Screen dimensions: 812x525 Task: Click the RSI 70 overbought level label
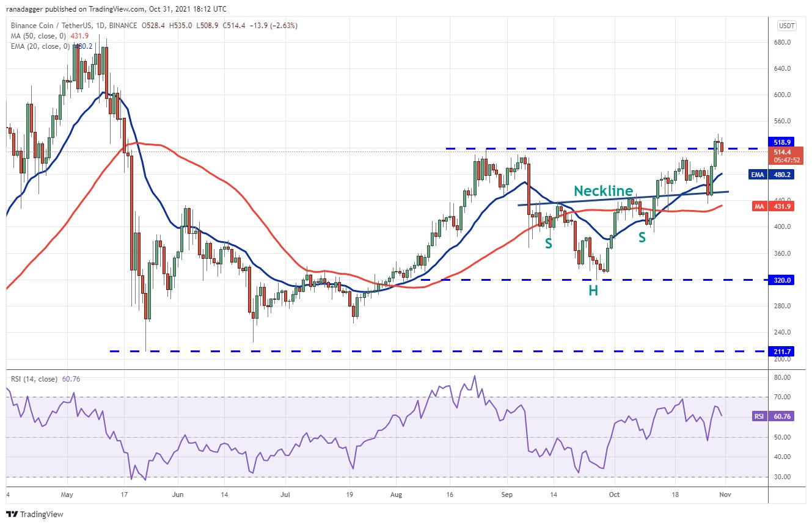[783, 397]
